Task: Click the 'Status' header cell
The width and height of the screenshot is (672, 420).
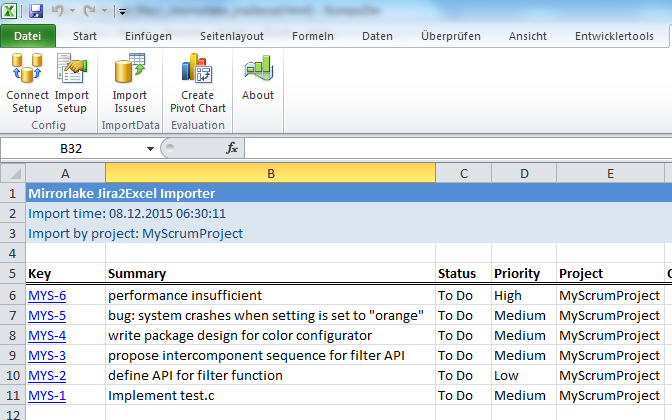Action: pos(464,273)
